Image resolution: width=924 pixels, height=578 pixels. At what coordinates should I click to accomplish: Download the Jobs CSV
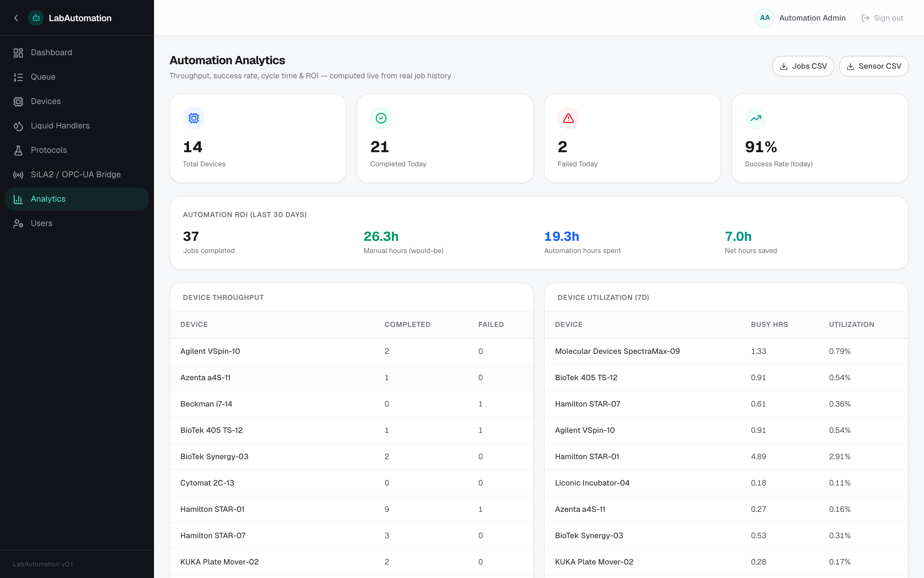[803, 66]
